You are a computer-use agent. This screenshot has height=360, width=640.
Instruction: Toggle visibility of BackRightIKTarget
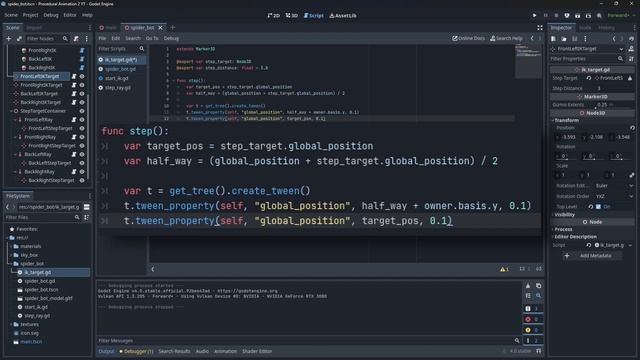coord(82,102)
